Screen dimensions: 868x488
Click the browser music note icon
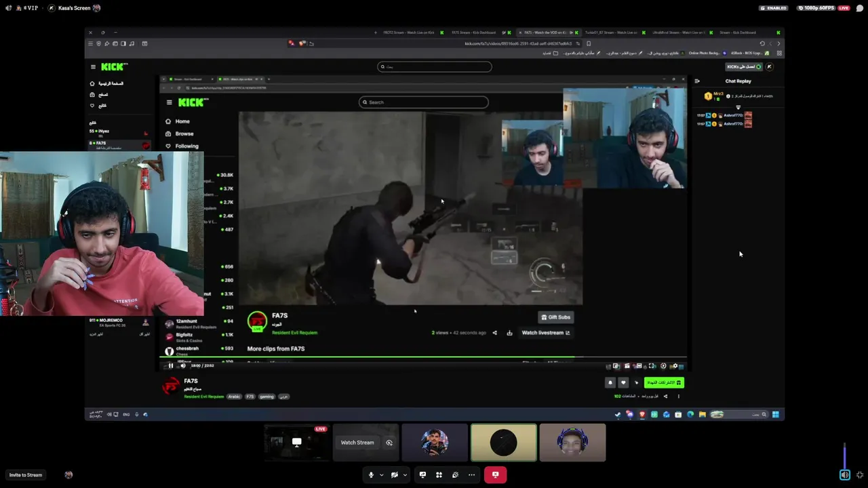coord(132,43)
